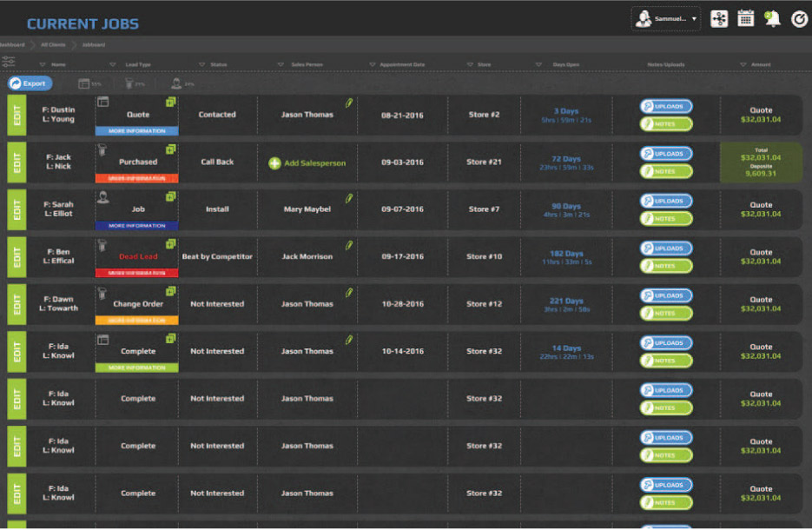The image size is (812, 530).
Task: Click the calendar window 55% filter icon
Action: click(84, 83)
